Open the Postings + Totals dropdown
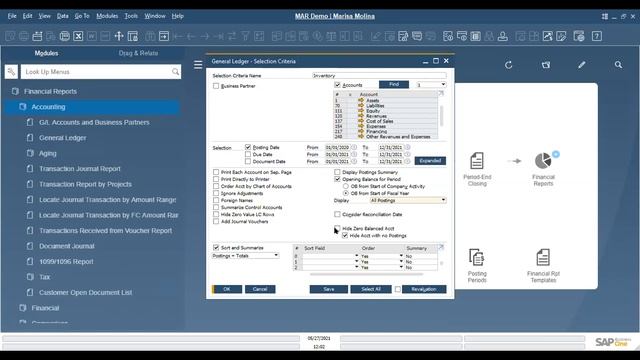Screen dimensions: 640x360 click(x=276, y=256)
